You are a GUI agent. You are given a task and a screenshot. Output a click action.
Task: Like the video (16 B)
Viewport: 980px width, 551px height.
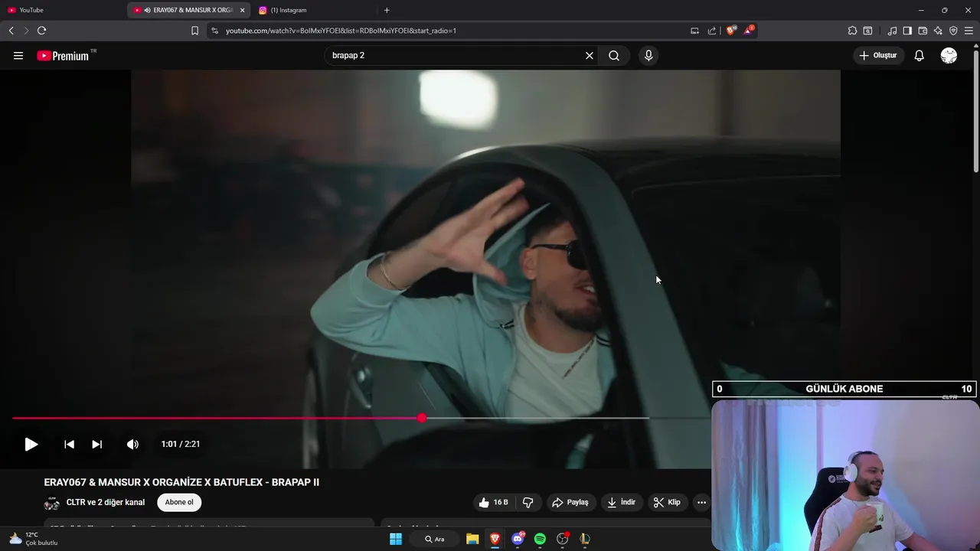tap(493, 502)
